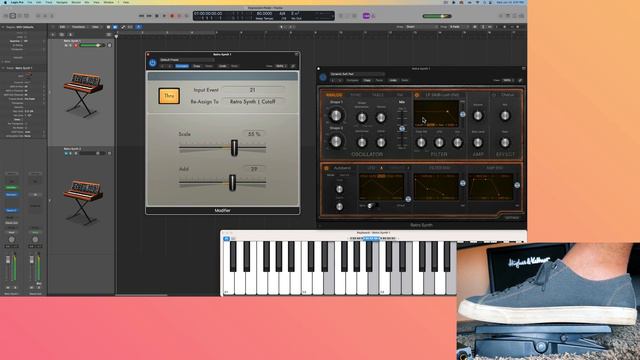This screenshot has height=360, width=640.
Task: Record-enable the first Retro Synth track
Action: tap(76, 45)
